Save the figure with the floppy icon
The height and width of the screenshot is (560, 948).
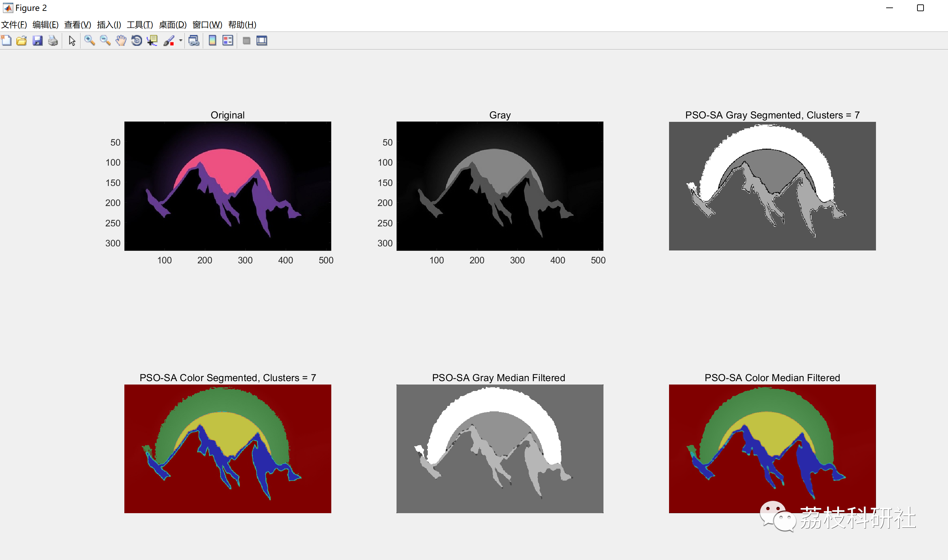[37, 41]
